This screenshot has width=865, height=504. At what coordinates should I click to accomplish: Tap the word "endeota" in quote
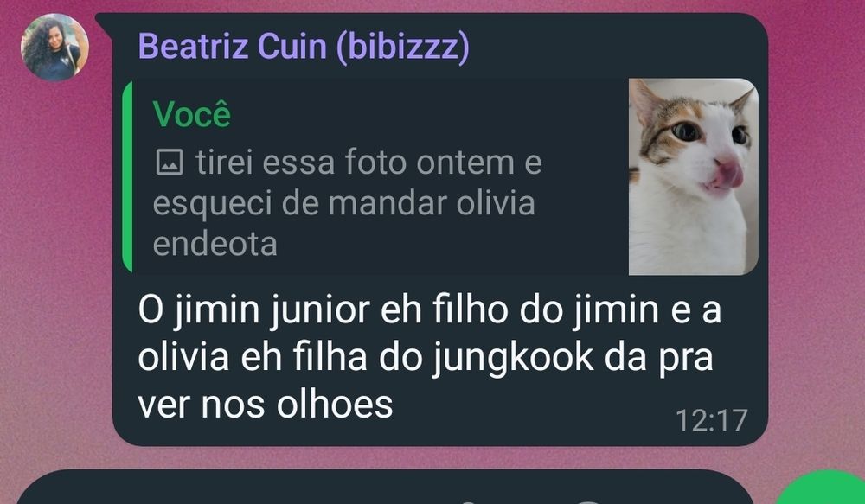(x=215, y=244)
